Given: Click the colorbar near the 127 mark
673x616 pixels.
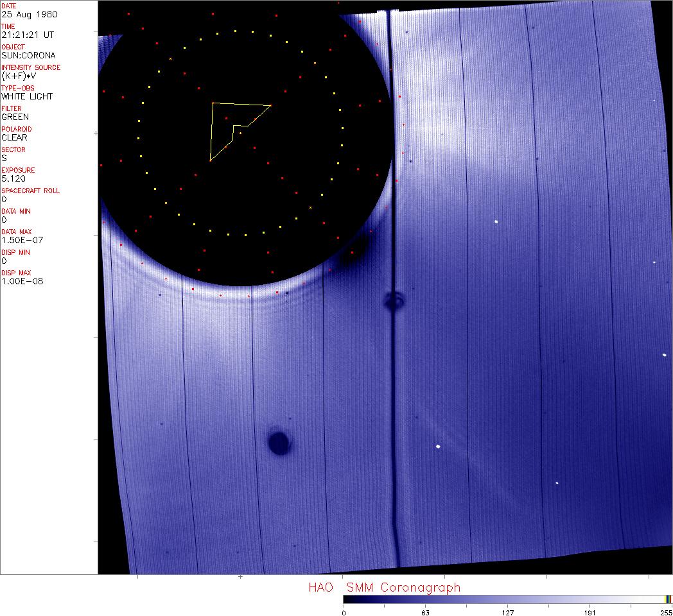Looking at the screenshot, I should click(x=507, y=599).
